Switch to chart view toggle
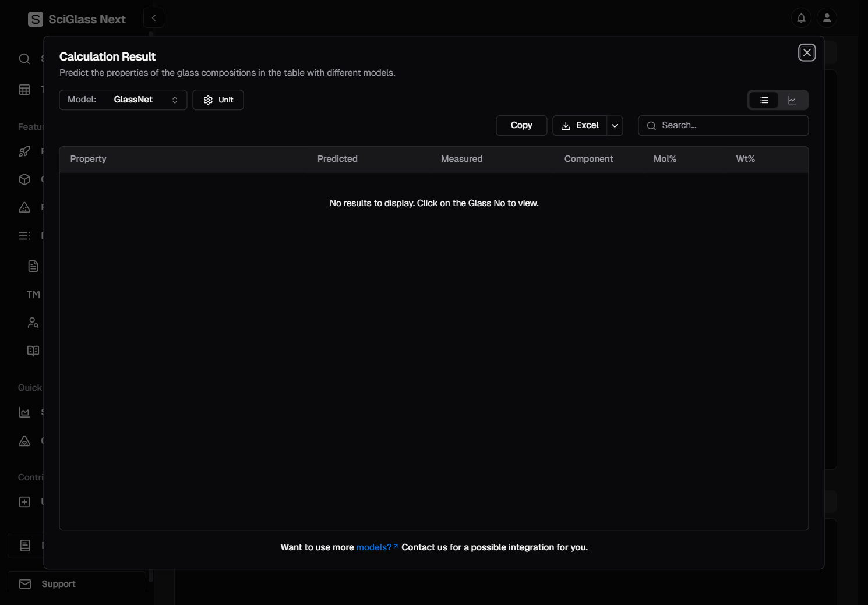The height and width of the screenshot is (605, 868). pos(792,100)
